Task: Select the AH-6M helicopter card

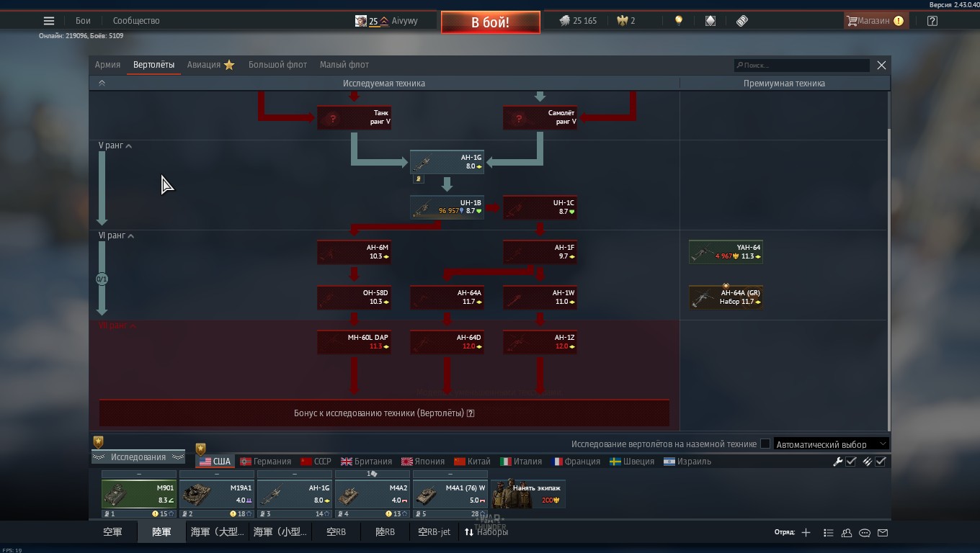Action: pyautogui.click(x=354, y=252)
